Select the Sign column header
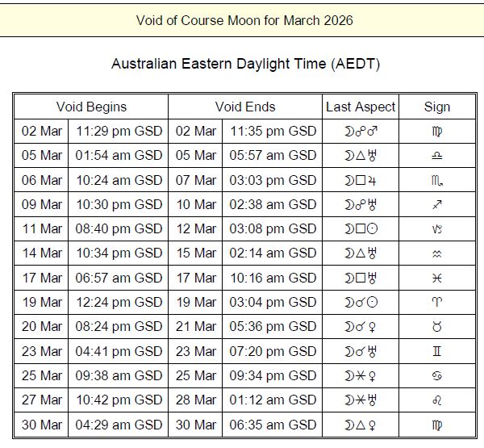 tap(436, 107)
